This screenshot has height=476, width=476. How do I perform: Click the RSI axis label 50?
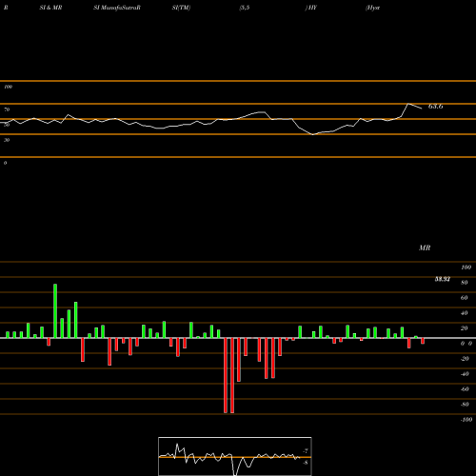7,125
